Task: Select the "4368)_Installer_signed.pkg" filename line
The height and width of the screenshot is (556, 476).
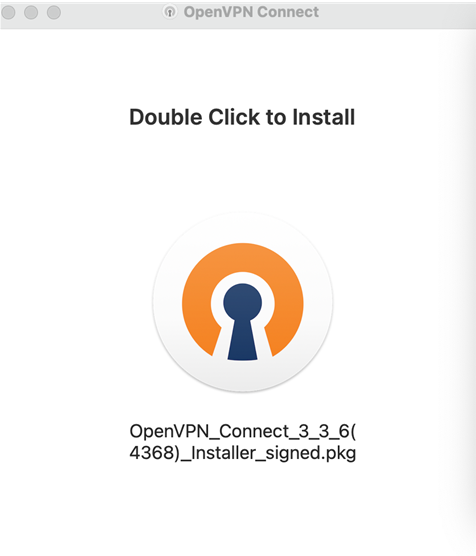Action: [x=243, y=453]
